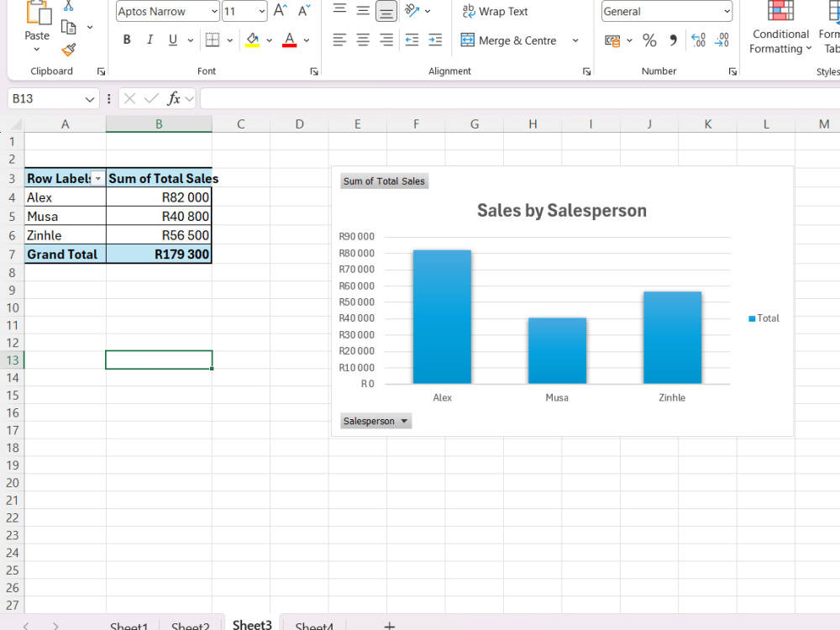This screenshot has height=630, width=840.
Task: Select column B header
Action: (159, 124)
